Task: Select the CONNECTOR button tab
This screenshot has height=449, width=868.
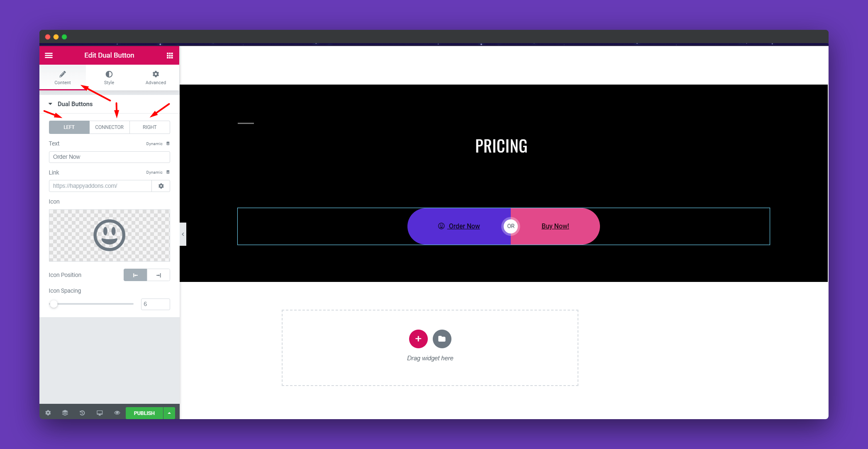Action: (x=109, y=126)
